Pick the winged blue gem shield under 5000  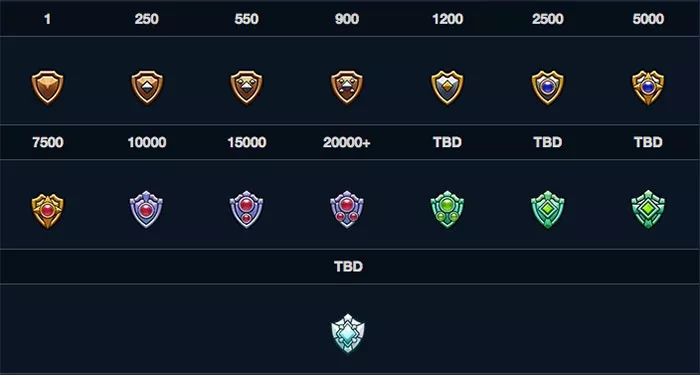pos(648,88)
